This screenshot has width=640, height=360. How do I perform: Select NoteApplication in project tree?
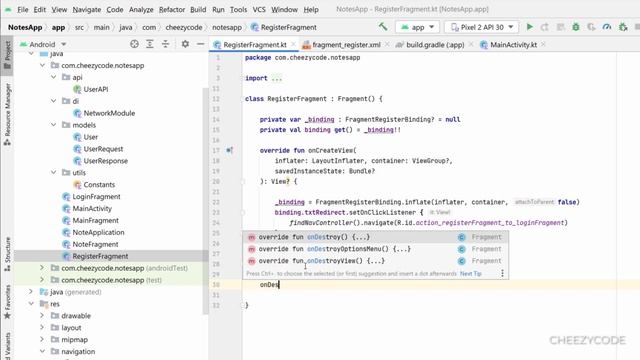(98, 232)
